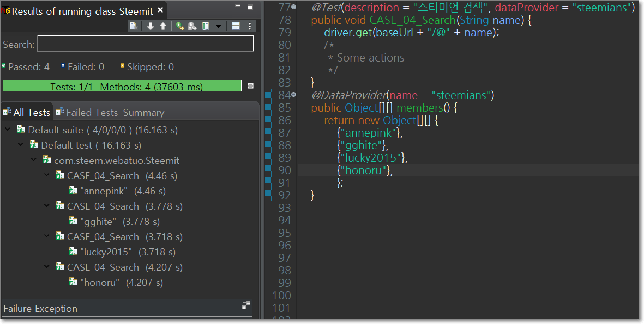Collapse the Default suite node
Image resolution: width=644 pixels, height=324 pixels.
point(8,130)
